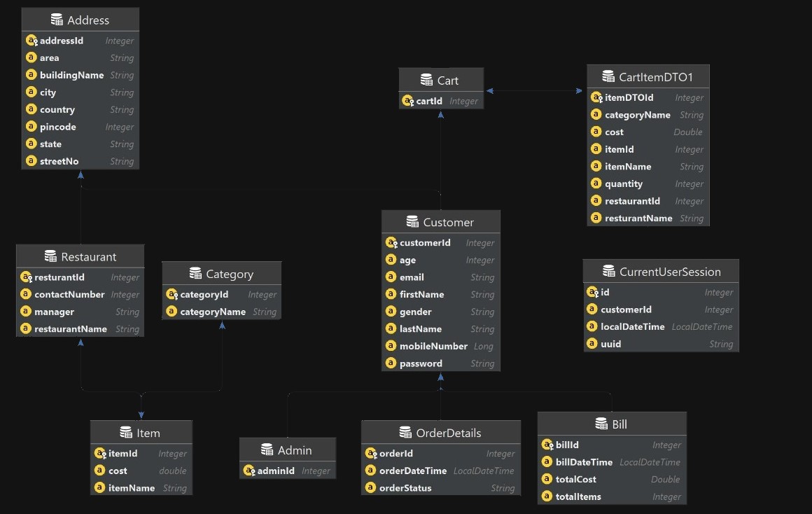812x514 pixels.
Task: Click the primary key icon beside billId
Action: point(547,445)
